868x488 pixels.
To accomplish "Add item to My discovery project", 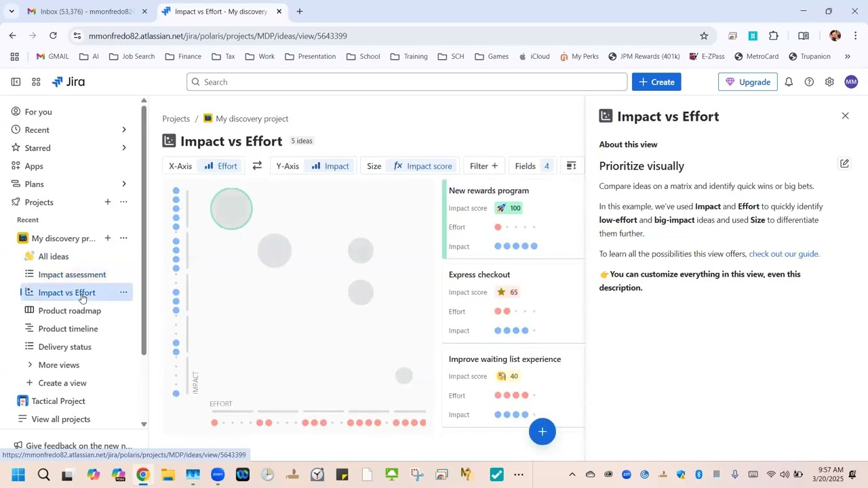I will pos(107,238).
